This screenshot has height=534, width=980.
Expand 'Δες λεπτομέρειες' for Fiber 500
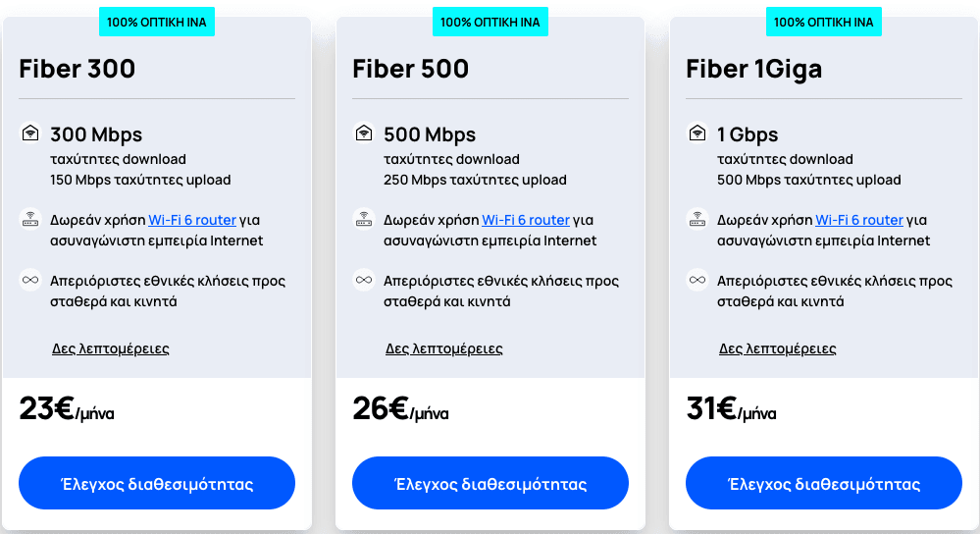(x=443, y=348)
